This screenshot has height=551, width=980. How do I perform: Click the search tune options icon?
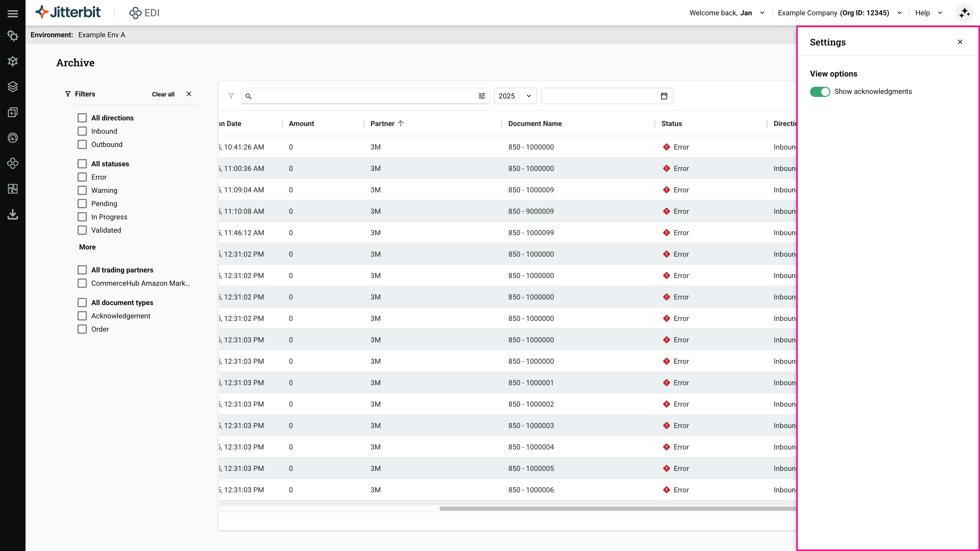click(x=482, y=96)
